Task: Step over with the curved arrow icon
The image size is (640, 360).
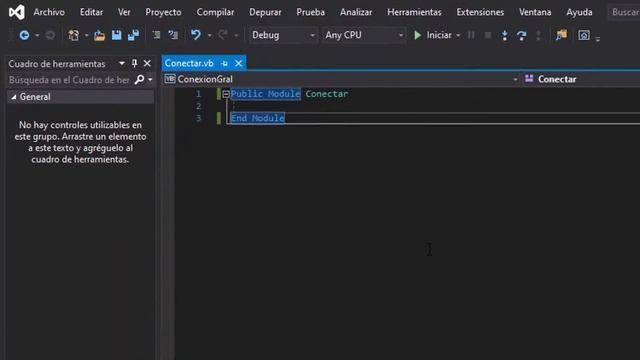Action: 522,36
